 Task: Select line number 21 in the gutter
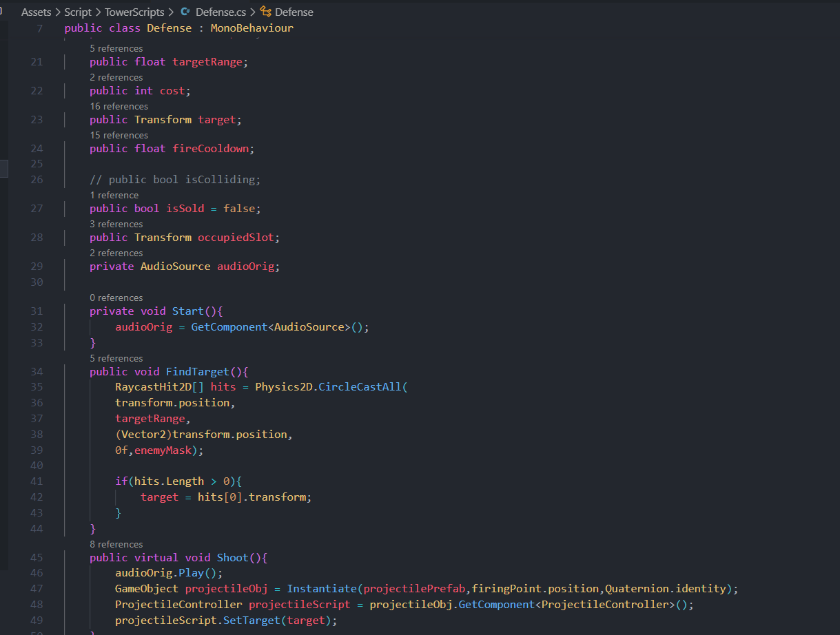tap(37, 62)
